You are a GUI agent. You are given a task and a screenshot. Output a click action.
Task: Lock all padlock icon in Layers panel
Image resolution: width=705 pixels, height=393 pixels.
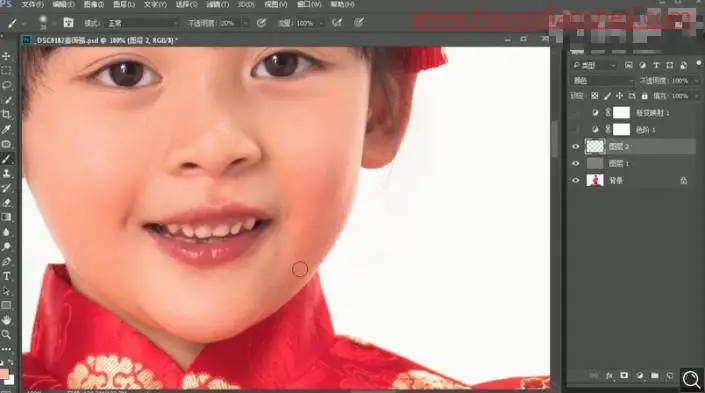(645, 96)
